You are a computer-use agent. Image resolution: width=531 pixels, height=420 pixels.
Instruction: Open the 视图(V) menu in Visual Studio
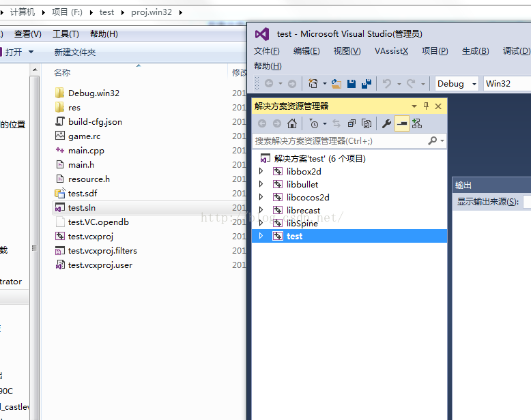click(347, 51)
